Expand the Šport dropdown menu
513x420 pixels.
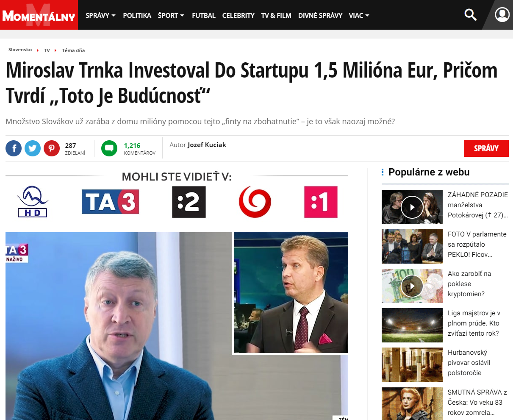coord(171,15)
